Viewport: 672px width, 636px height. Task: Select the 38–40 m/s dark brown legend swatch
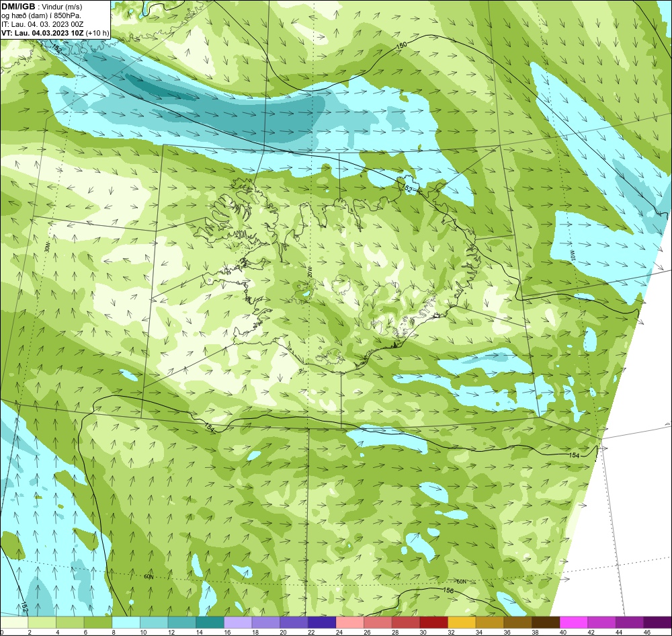(546, 623)
